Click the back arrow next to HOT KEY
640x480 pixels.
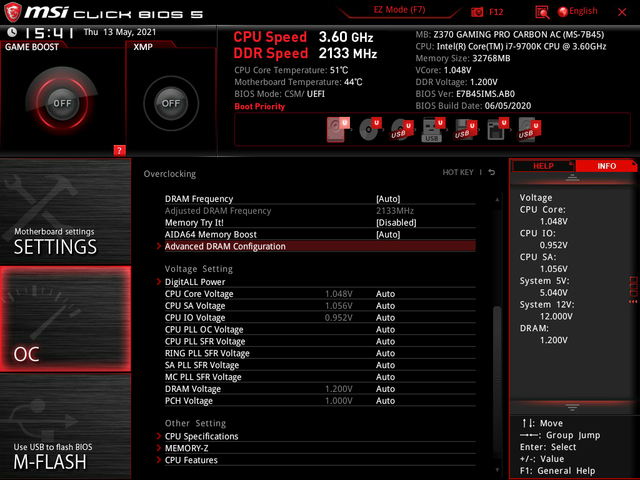coord(492,172)
